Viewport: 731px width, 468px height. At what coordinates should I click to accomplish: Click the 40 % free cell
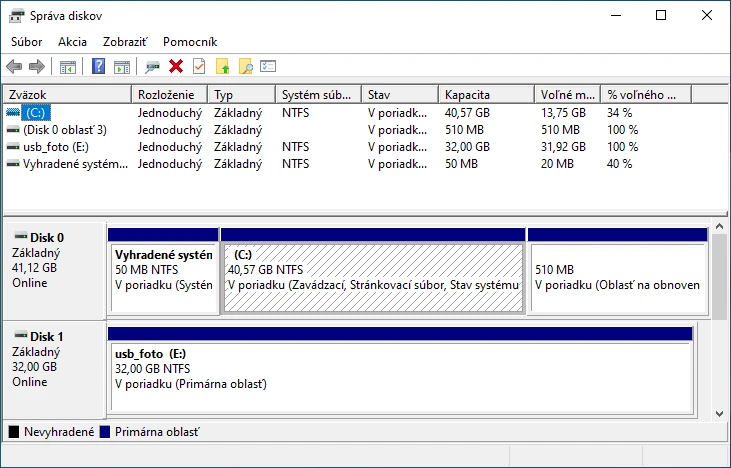620,164
